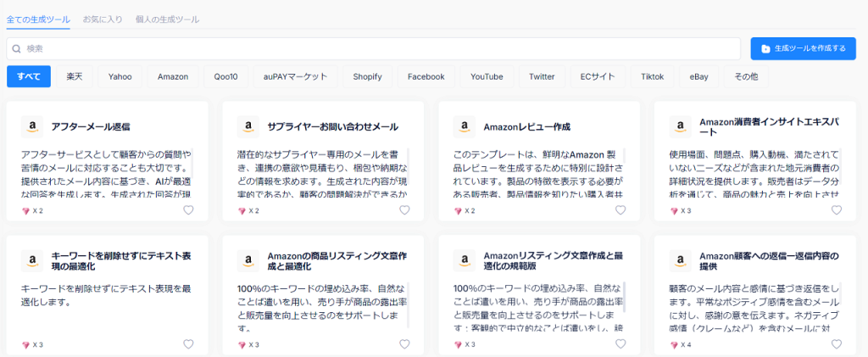Favorite the Amazonレビュー作成 card heart
Image resolution: width=868 pixels, height=357 pixels.
tap(620, 210)
